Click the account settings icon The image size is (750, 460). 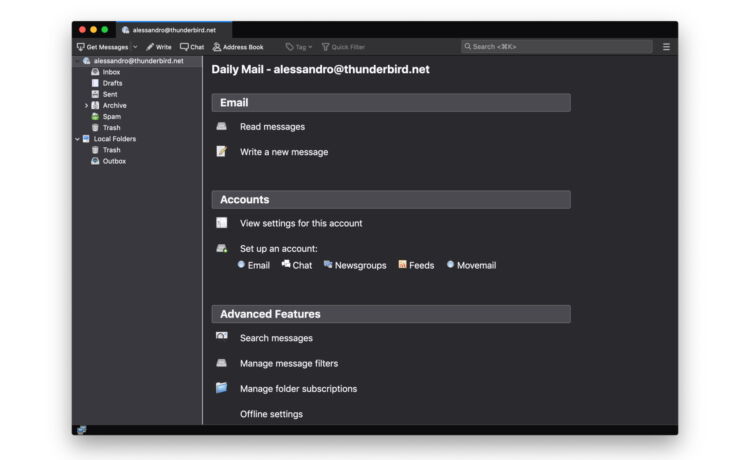221,223
